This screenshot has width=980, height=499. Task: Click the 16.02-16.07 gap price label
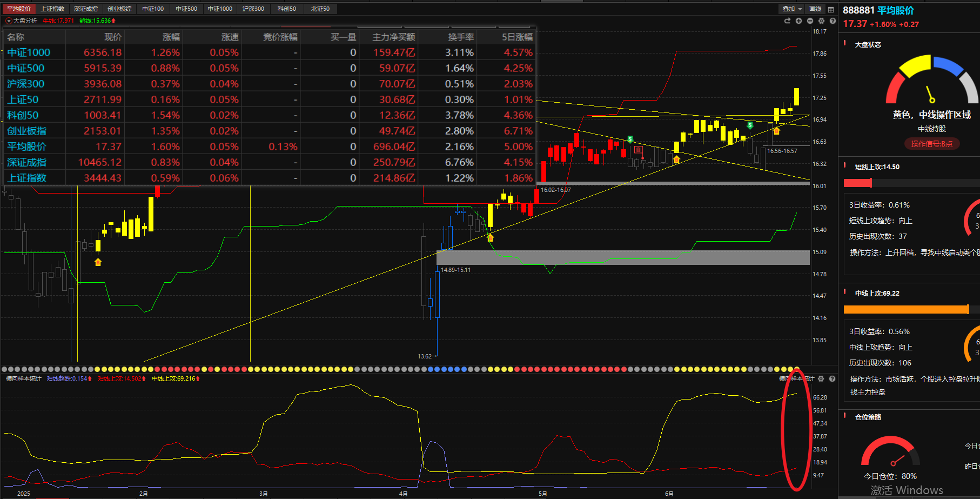[556, 190]
